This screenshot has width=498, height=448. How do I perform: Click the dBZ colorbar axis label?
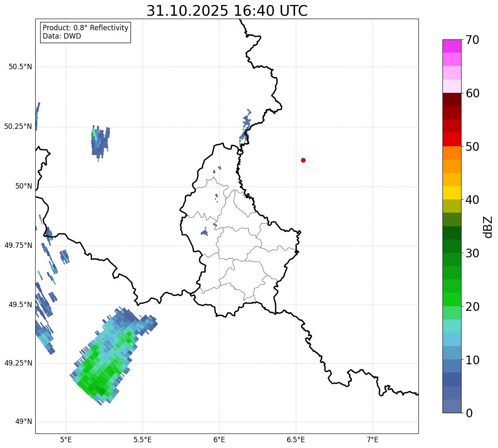point(488,227)
